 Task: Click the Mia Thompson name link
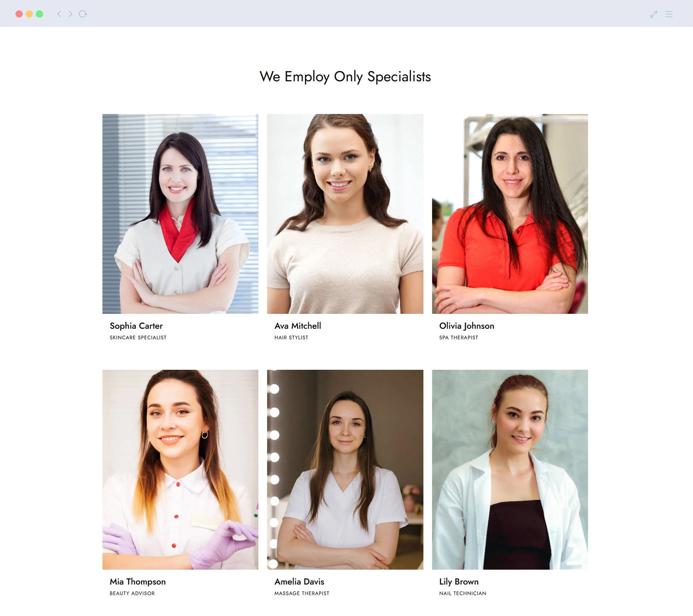(x=138, y=582)
